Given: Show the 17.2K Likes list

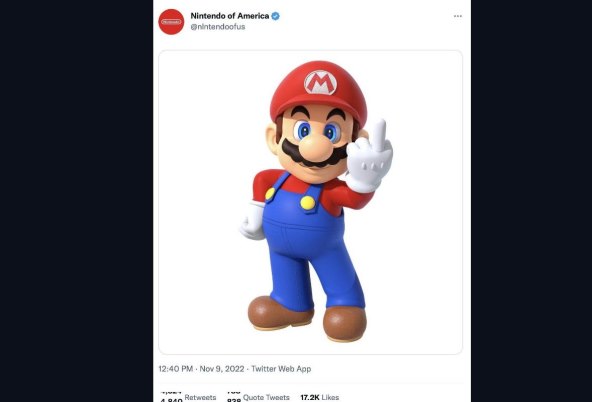Looking at the screenshot, I should click(x=319, y=397).
